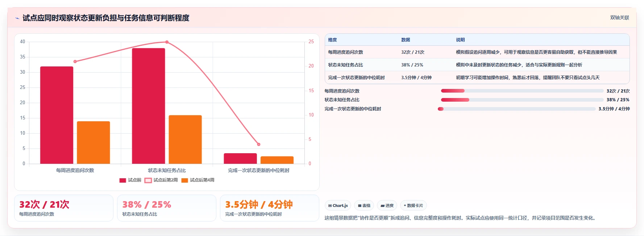Select the 状态未知任务占比 table row cell

click(345, 65)
